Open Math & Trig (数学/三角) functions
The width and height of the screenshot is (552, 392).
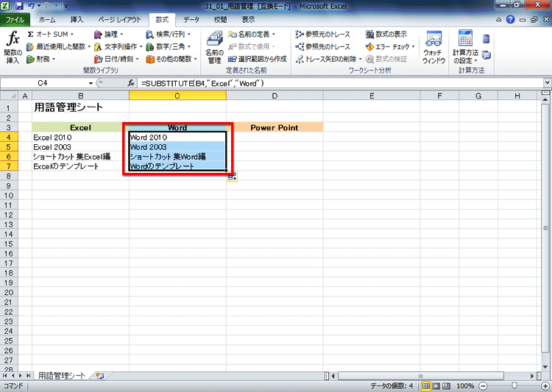pos(169,46)
